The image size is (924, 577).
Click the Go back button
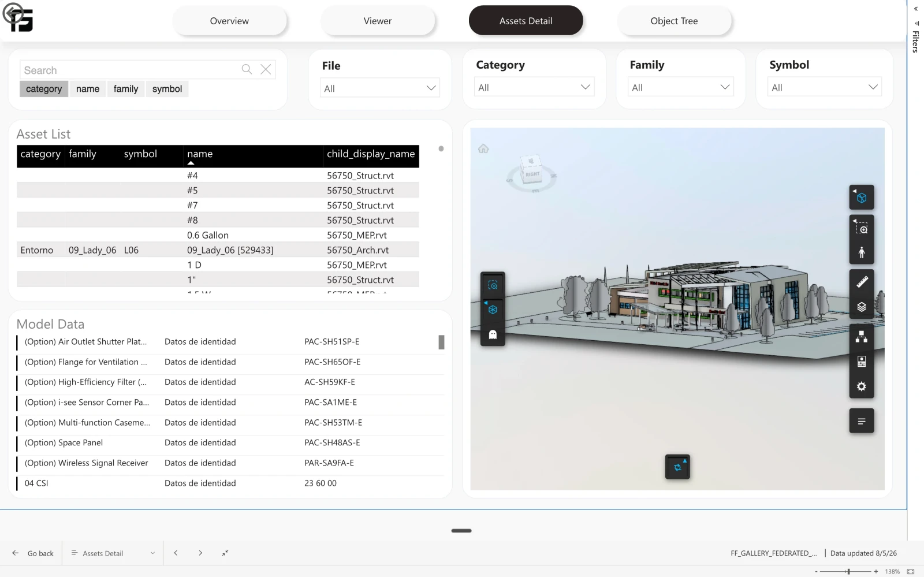pyautogui.click(x=33, y=553)
